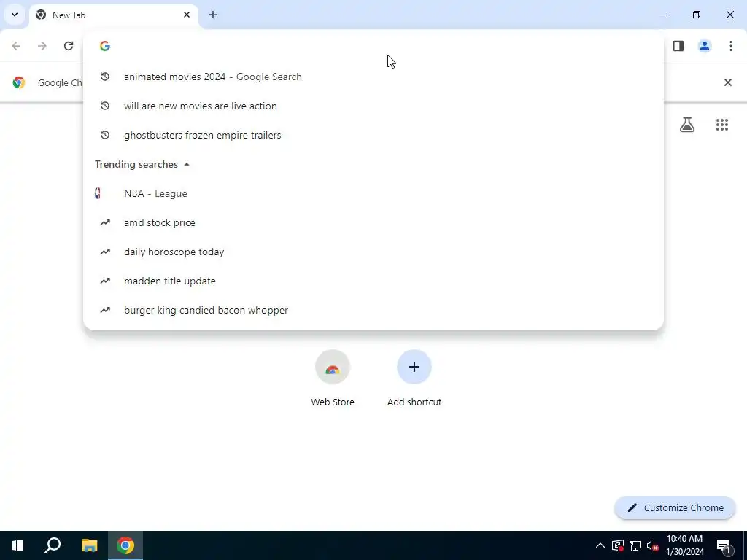Open the notification center icon
This screenshot has height=560, width=747.
[x=724, y=545]
